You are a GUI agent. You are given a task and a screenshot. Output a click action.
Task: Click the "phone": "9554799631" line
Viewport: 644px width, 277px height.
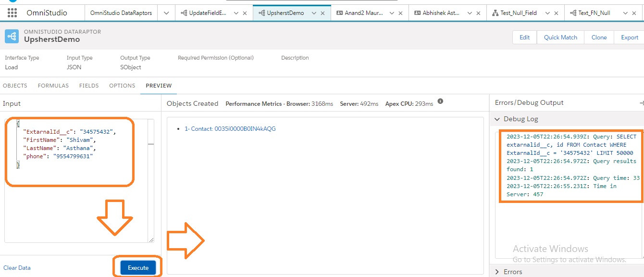58,156
